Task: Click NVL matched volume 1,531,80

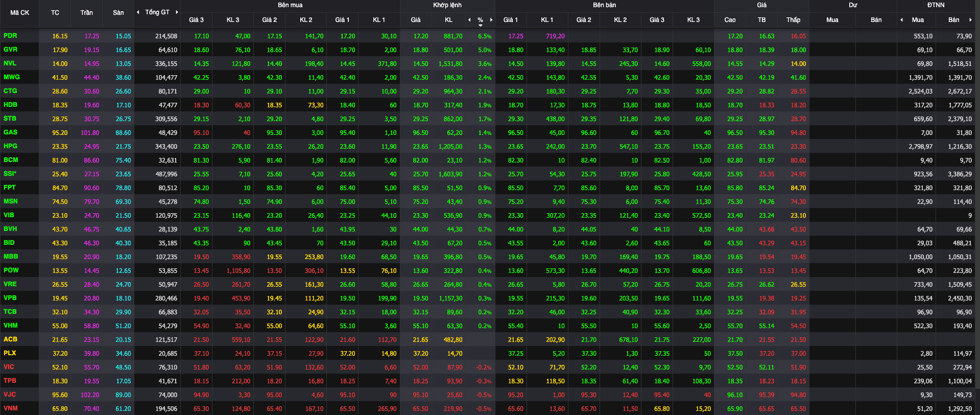Action: pyautogui.click(x=450, y=64)
